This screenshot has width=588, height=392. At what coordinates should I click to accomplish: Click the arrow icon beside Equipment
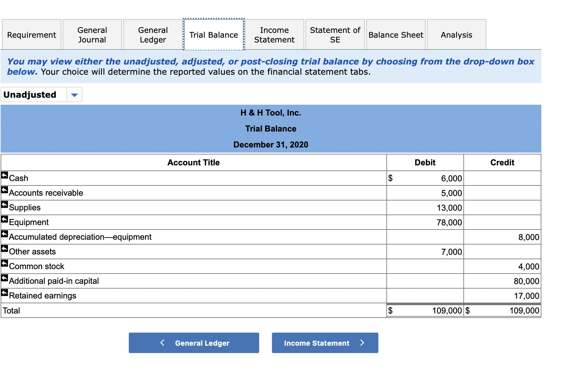4,219
